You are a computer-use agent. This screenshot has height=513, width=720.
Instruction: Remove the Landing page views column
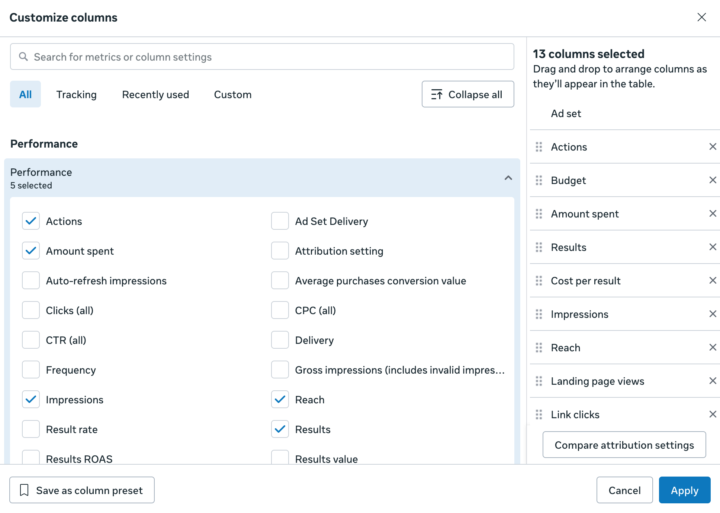tap(712, 381)
